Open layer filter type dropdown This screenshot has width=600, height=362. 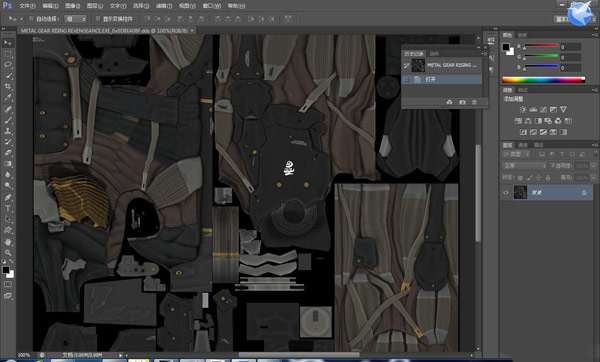pos(516,154)
